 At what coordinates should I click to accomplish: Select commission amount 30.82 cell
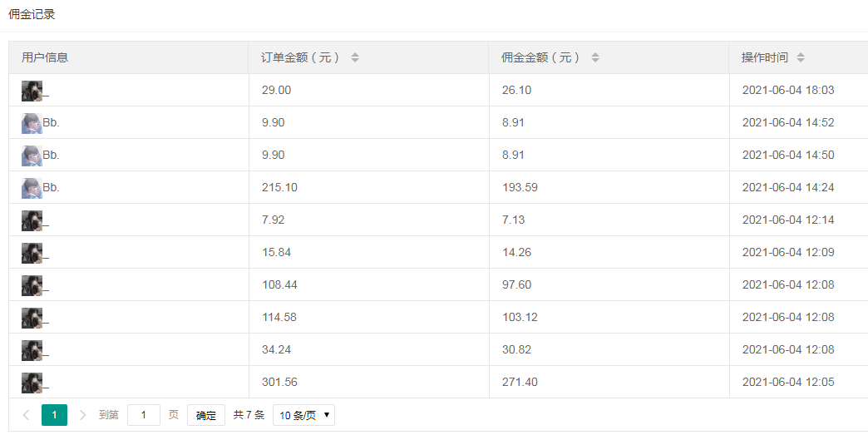coord(609,349)
